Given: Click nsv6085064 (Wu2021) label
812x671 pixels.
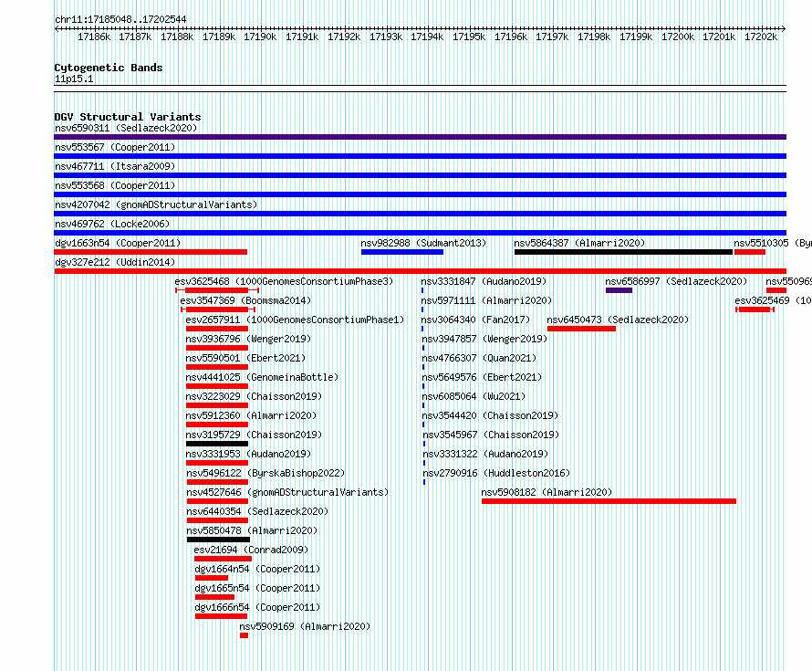Looking at the screenshot, I should (474, 396).
